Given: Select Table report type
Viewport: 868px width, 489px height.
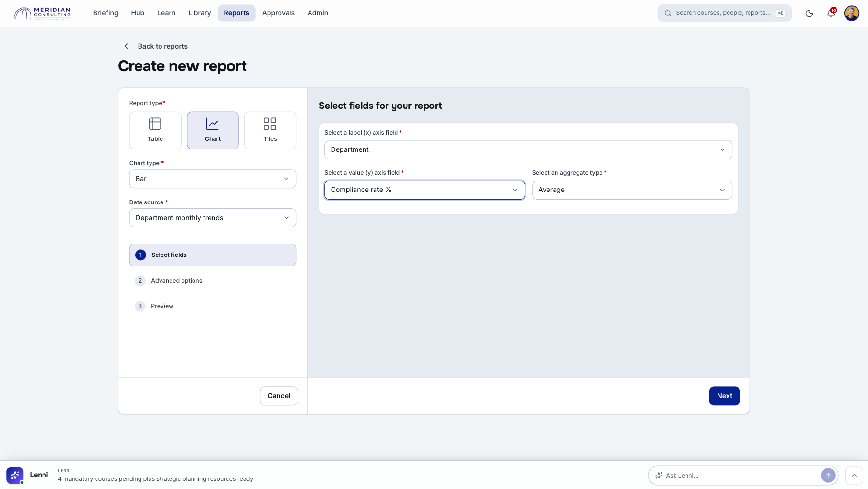Looking at the screenshot, I should (155, 130).
